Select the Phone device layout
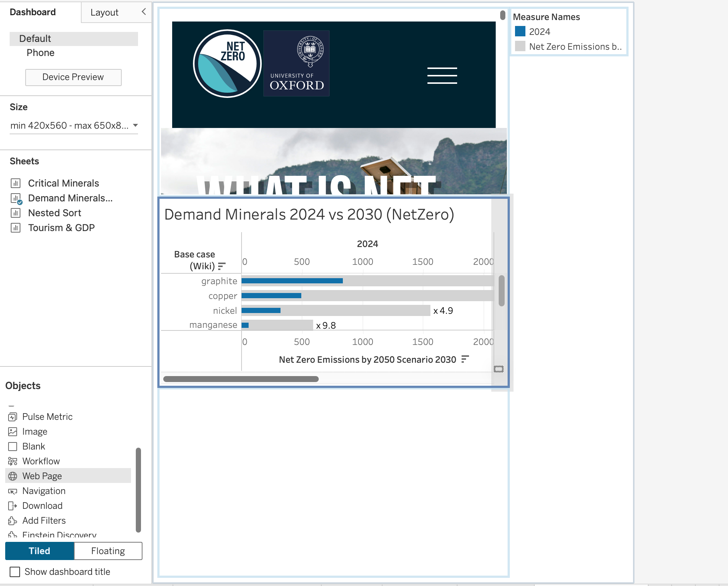 tap(40, 53)
